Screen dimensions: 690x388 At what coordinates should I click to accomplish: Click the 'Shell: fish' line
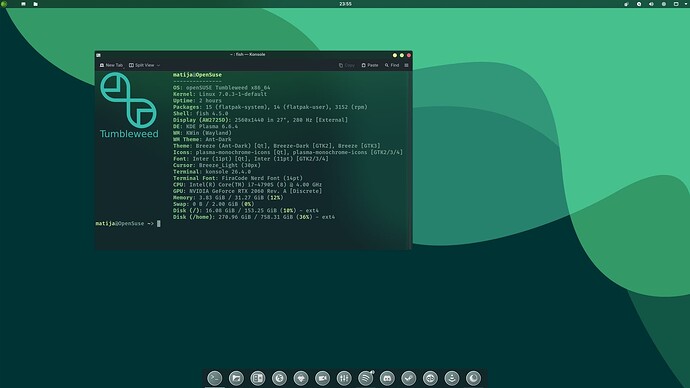pos(200,113)
